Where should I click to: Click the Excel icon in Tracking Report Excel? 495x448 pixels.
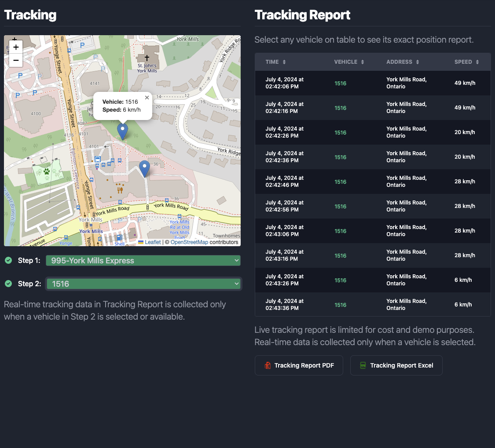click(363, 365)
